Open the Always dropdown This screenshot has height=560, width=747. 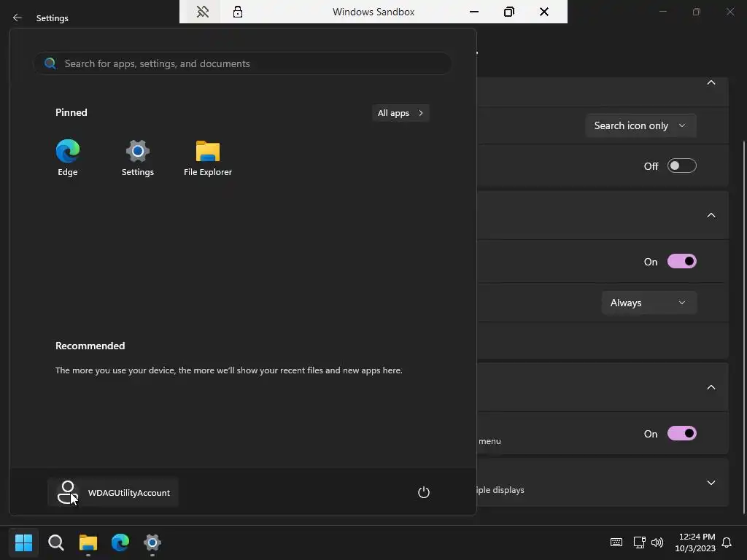[x=649, y=303]
